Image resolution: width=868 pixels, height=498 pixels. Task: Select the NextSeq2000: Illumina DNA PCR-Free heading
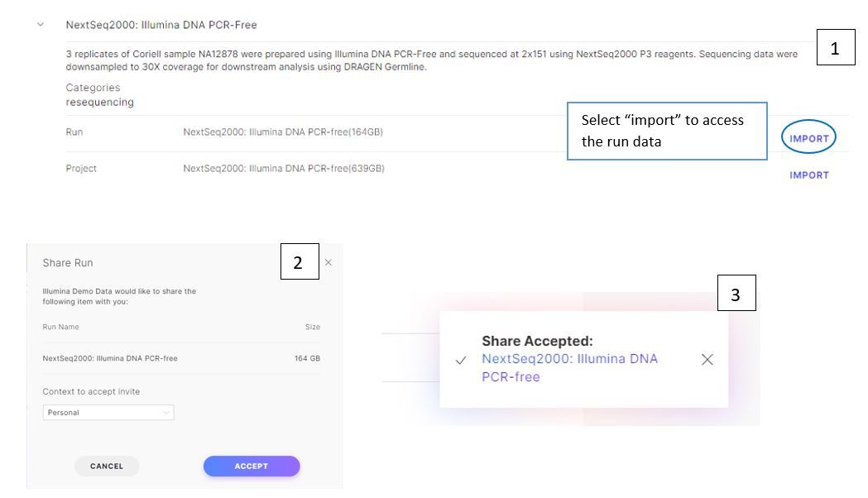(x=161, y=25)
